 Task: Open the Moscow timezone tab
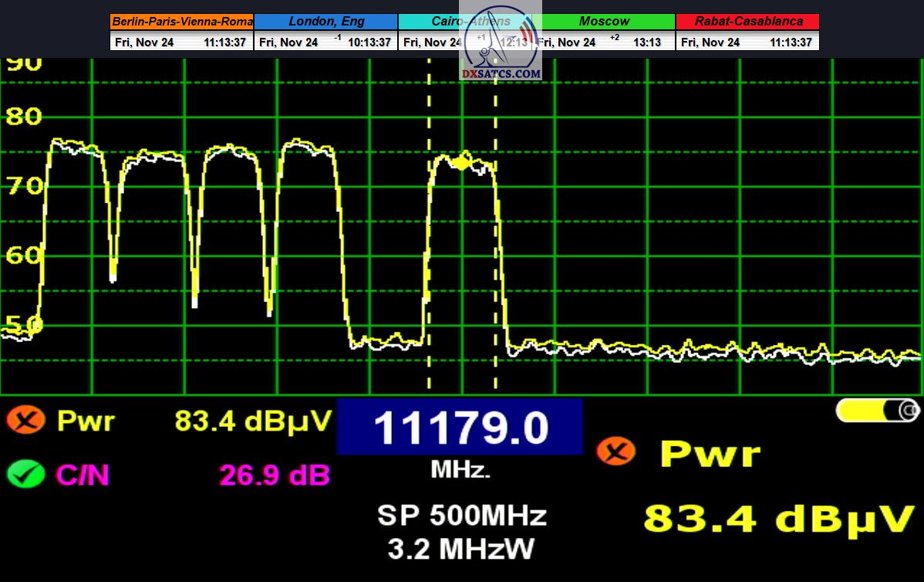[x=604, y=22]
